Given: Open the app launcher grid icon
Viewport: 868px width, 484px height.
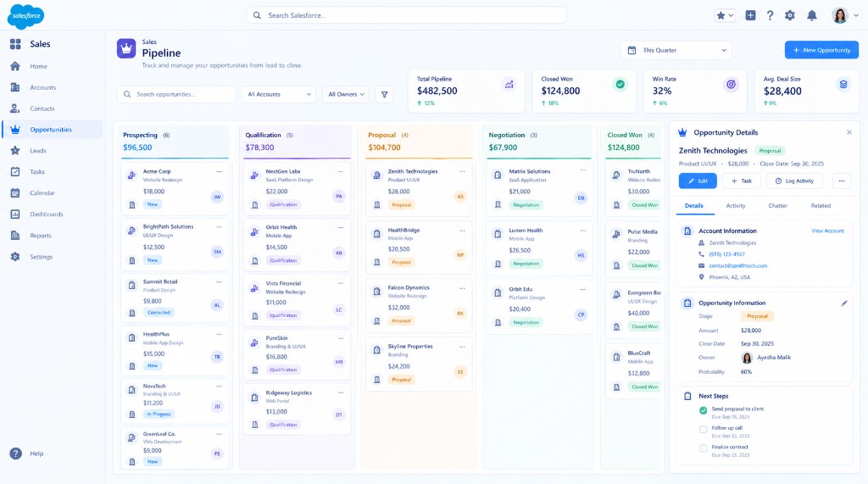Looking at the screenshot, I should pos(15,44).
